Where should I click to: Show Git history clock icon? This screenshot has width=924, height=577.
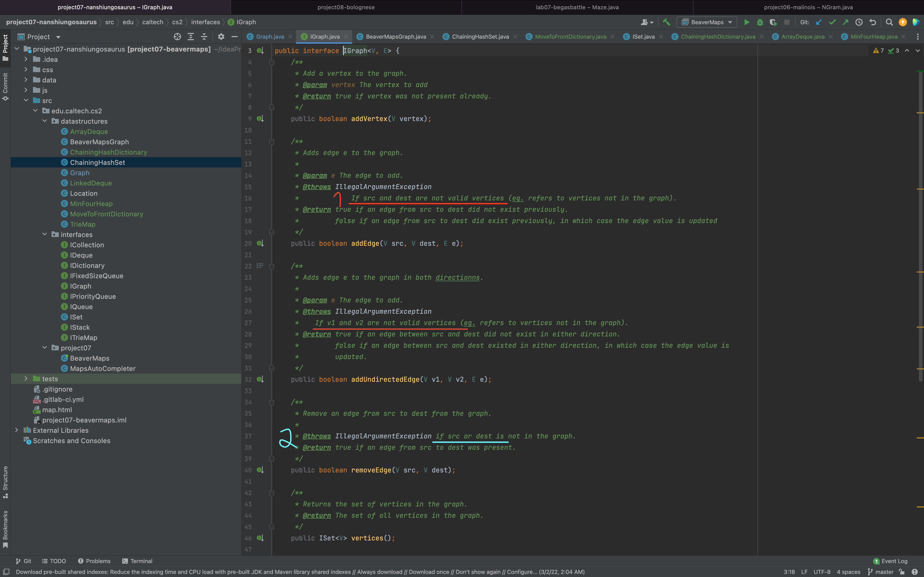tap(859, 22)
